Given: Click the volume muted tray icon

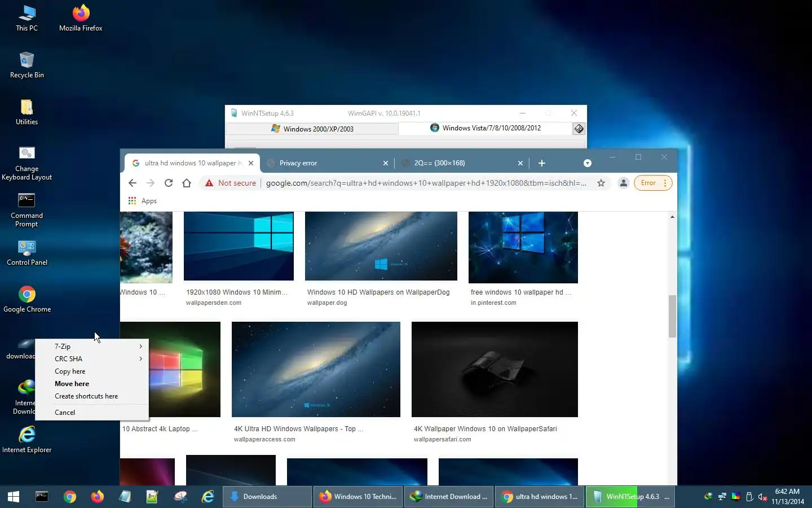Looking at the screenshot, I should pos(762,497).
